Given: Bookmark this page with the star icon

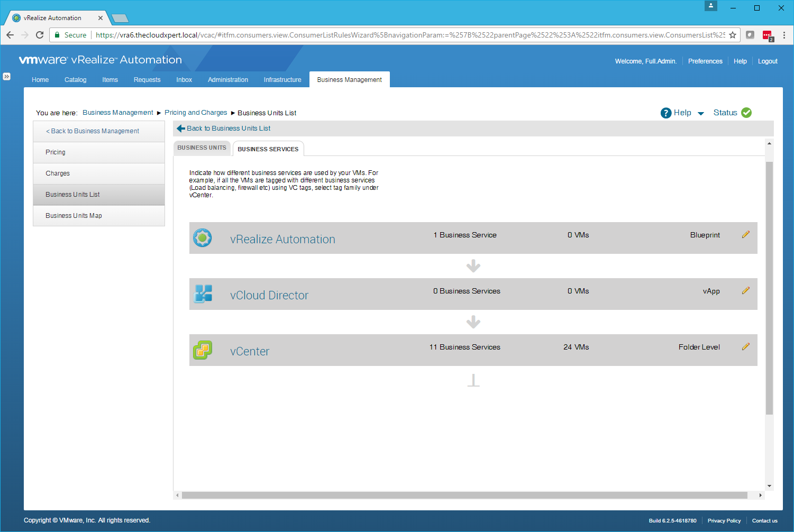Looking at the screenshot, I should [733, 35].
